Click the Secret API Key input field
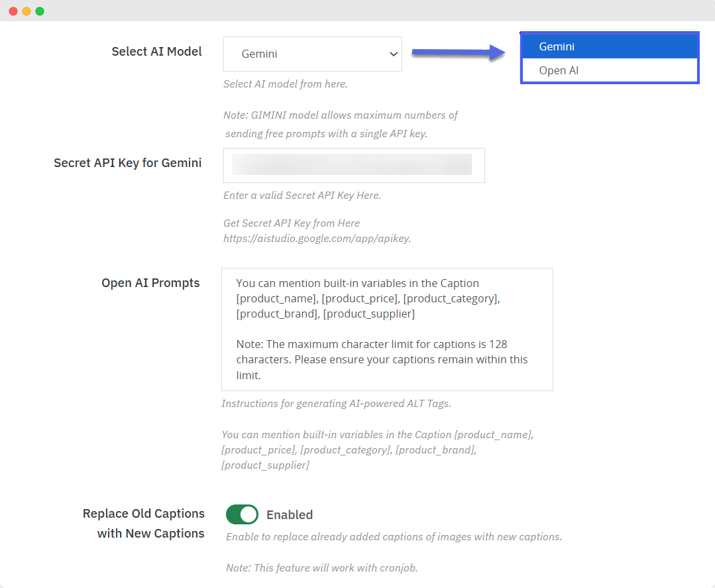 (354, 165)
